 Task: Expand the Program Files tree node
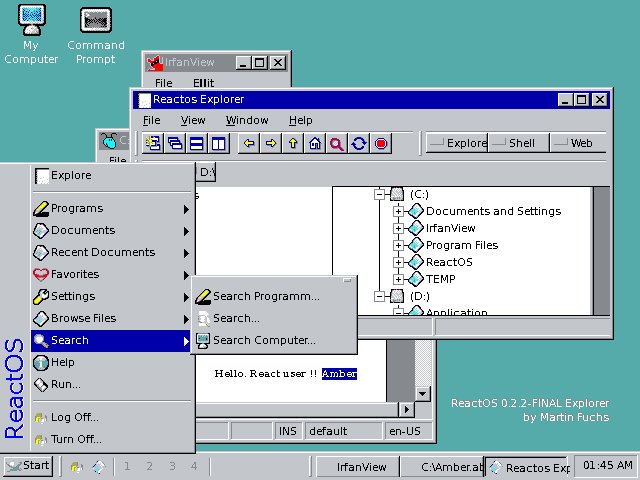pos(398,245)
